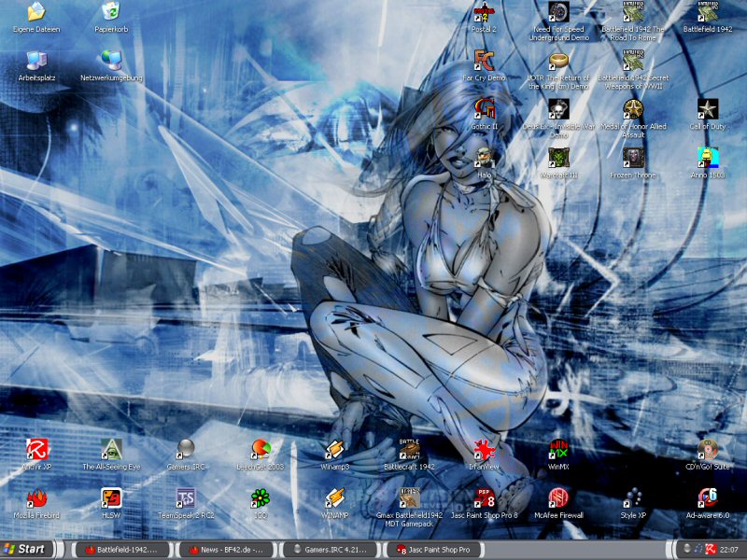Launch the Anno 1503 shortcut
Image resolution: width=747 pixels, height=560 pixels.
(x=708, y=158)
